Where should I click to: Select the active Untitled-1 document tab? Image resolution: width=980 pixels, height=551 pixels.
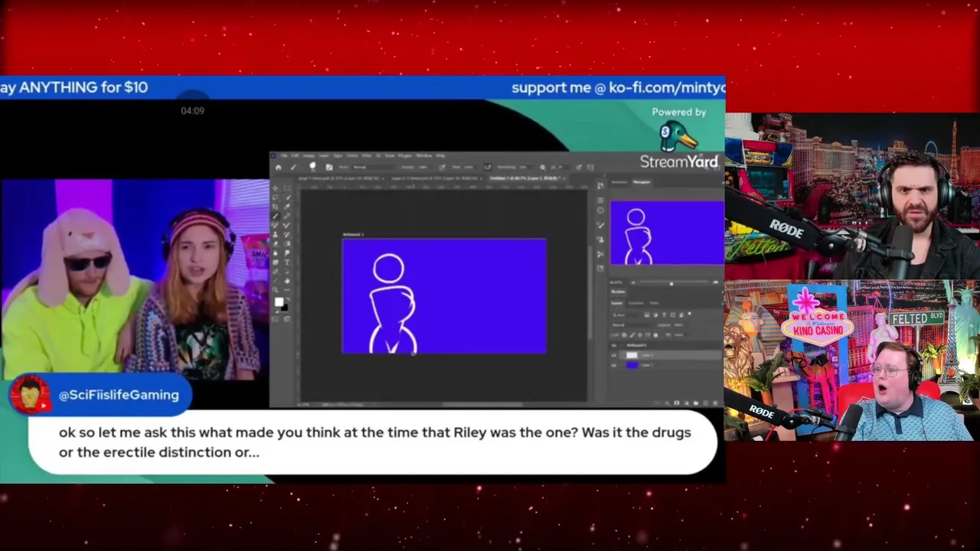coord(526,178)
